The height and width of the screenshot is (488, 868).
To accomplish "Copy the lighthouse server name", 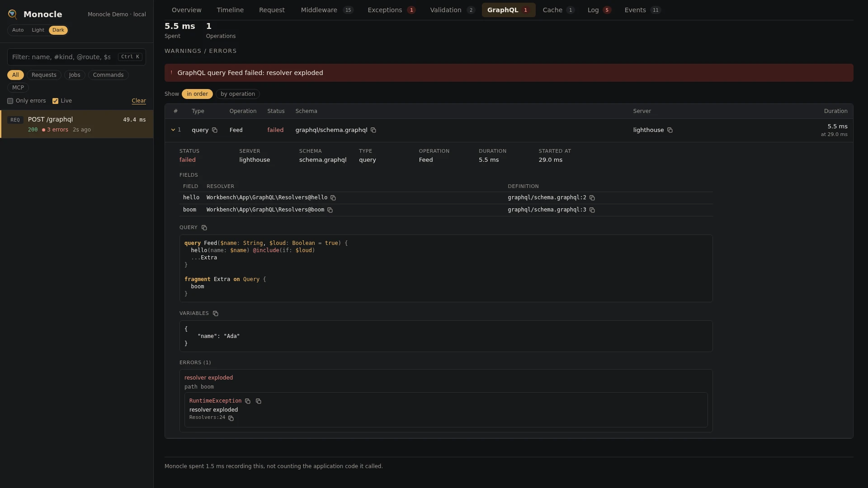I will coord(670,130).
